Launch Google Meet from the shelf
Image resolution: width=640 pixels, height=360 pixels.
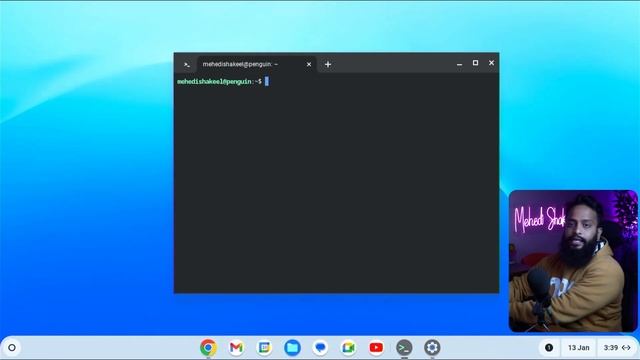click(348, 348)
